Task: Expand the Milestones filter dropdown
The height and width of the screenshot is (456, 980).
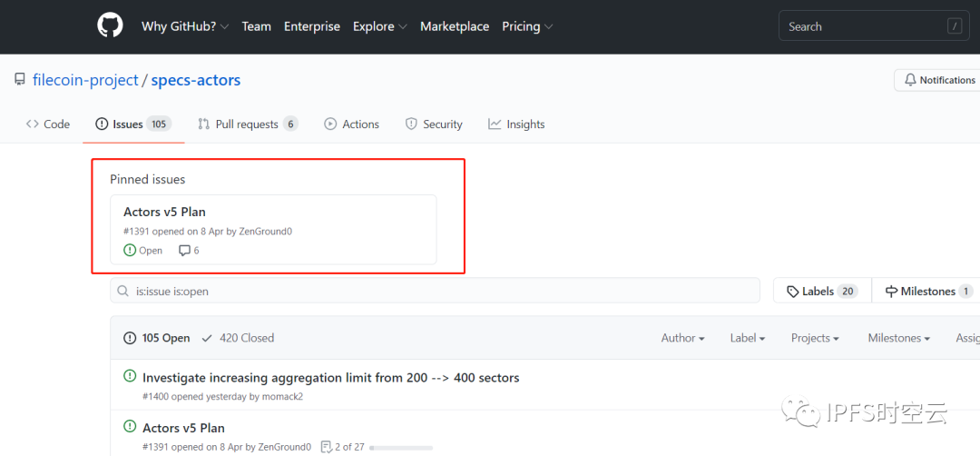Action: point(898,338)
